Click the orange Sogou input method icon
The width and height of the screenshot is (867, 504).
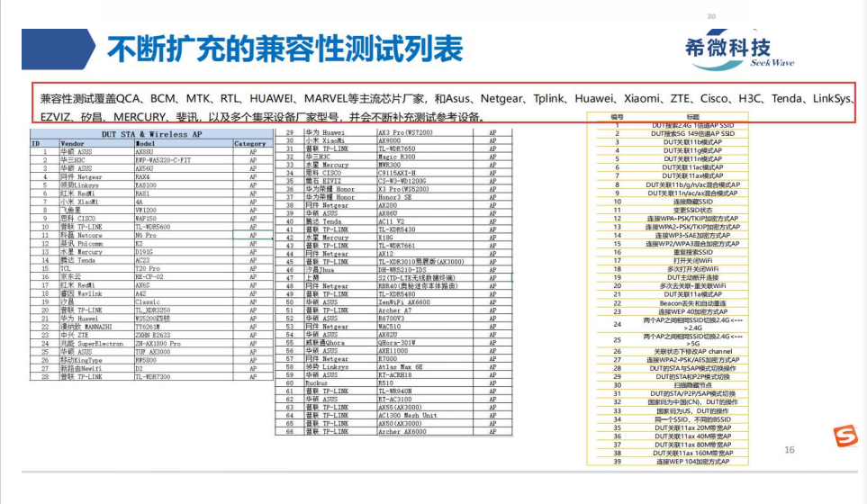click(845, 436)
